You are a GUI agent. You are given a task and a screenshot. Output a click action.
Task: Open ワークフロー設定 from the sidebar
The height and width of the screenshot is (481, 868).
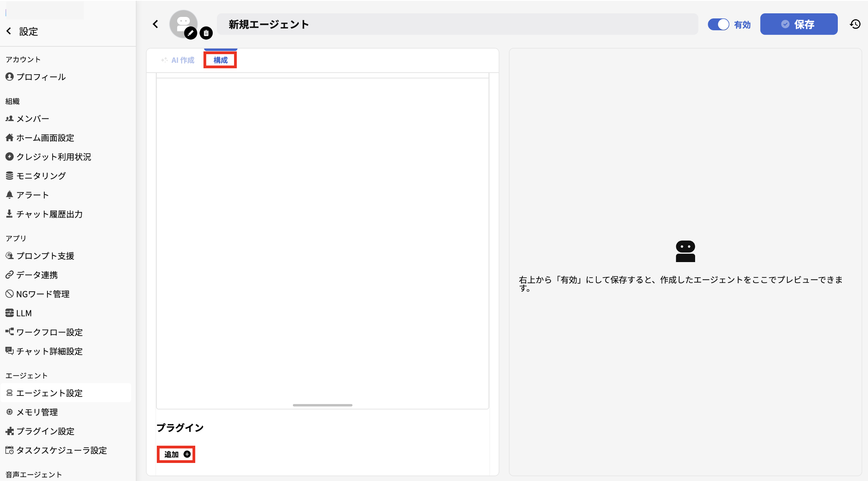49,332
